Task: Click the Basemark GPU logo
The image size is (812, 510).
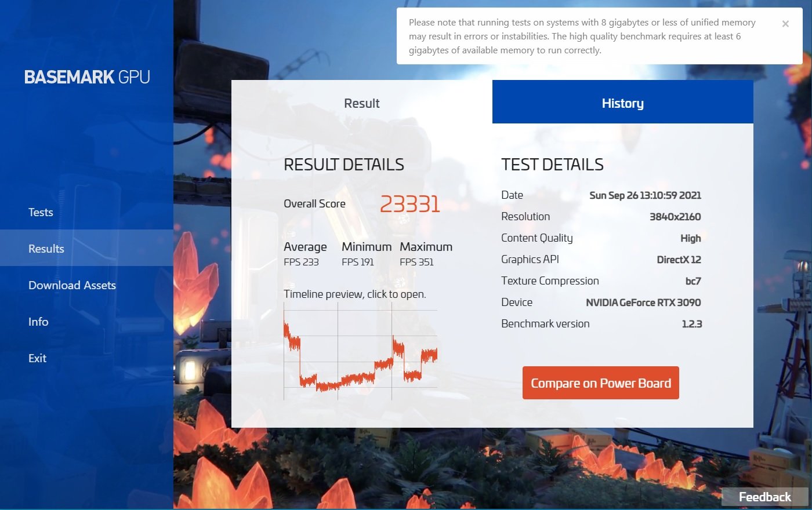Action: [87, 77]
